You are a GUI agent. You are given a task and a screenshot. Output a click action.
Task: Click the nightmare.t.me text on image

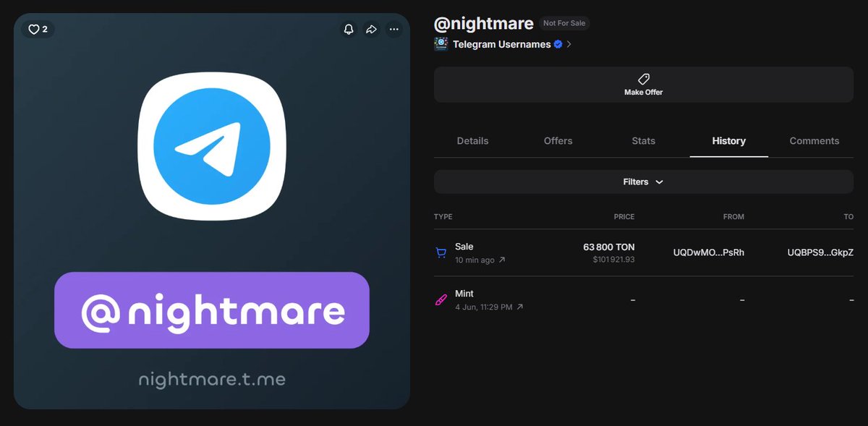[212, 378]
